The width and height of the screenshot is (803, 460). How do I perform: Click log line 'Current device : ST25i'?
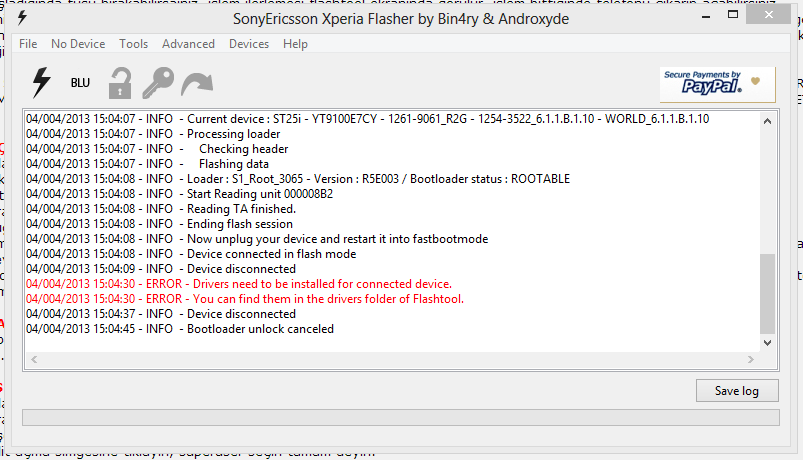[x=368, y=119]
